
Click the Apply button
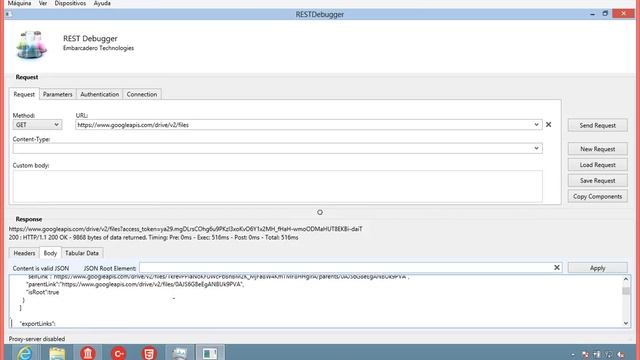[x=598, y=268]
